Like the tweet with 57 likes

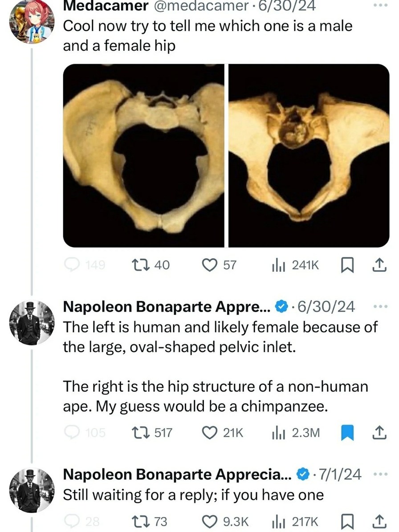pyautogui.click(x=209, y=265)
